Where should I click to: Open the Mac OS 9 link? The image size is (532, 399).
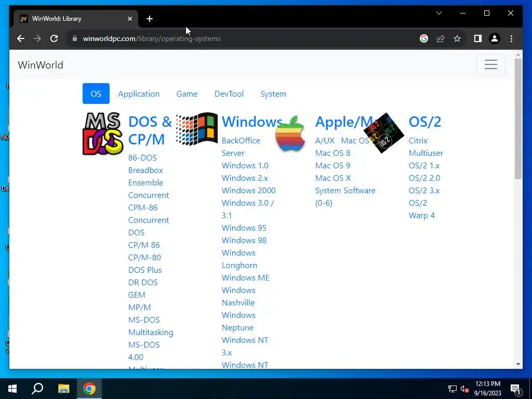(x=333, y=166)
